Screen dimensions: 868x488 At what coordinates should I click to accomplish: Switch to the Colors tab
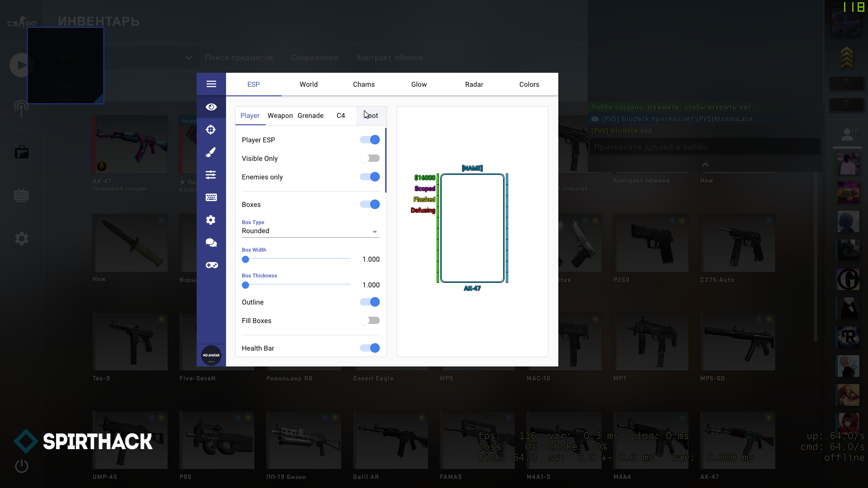point(529,84)
